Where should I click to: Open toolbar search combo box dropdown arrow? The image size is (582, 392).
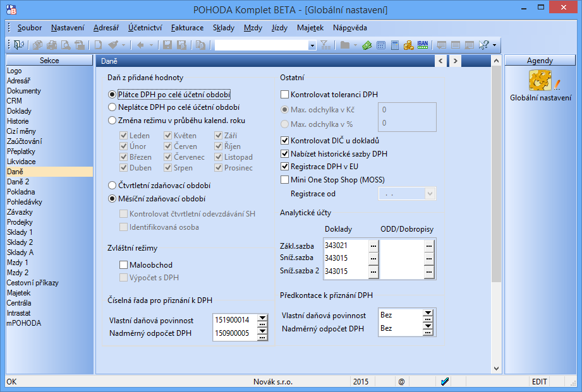(x=312, y=45)
